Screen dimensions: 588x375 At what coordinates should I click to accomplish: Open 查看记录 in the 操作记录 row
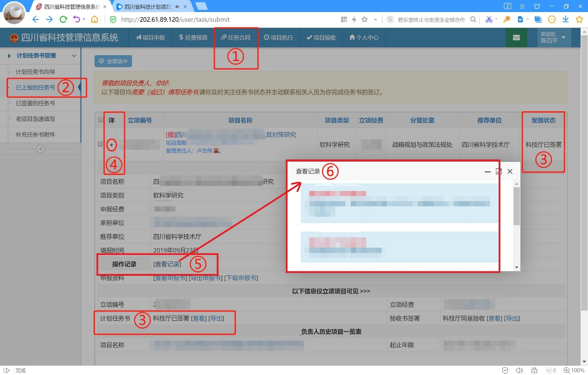click(167, 264)
